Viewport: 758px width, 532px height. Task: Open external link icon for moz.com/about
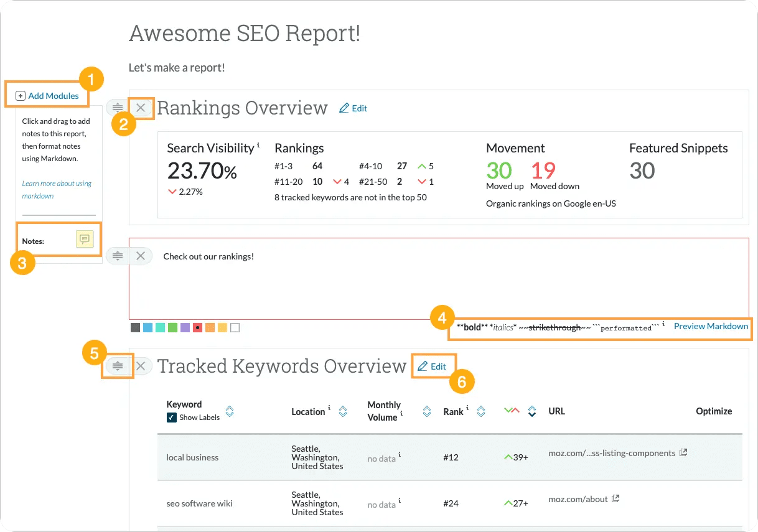615,499
